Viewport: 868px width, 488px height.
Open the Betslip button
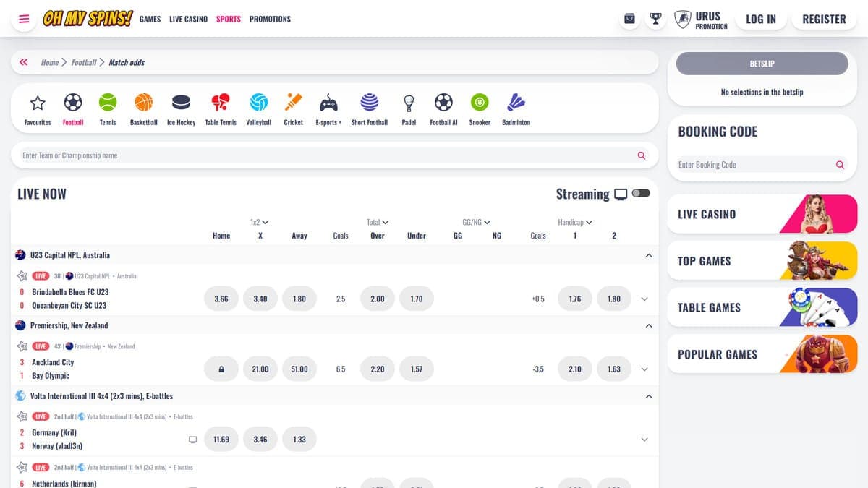(x=762, y=64)
